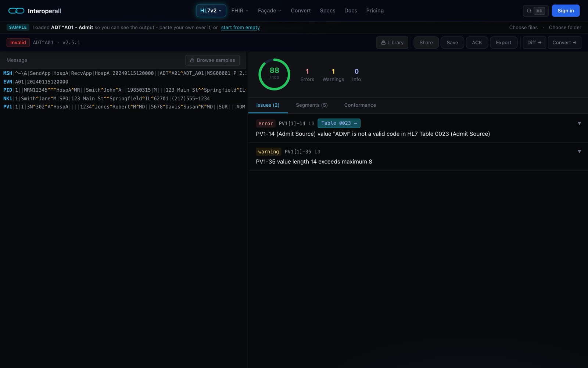Click the Info count
The image size is (588, 368).
(356, 75)
